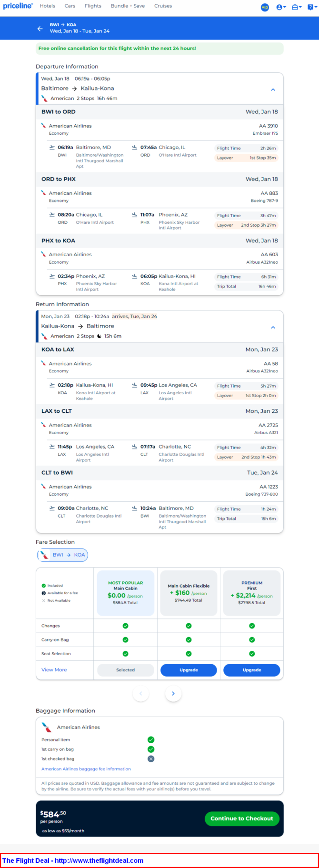Click the Personal item included checkmark
This screenshot has height=868, width=319.
click(151, 739)
